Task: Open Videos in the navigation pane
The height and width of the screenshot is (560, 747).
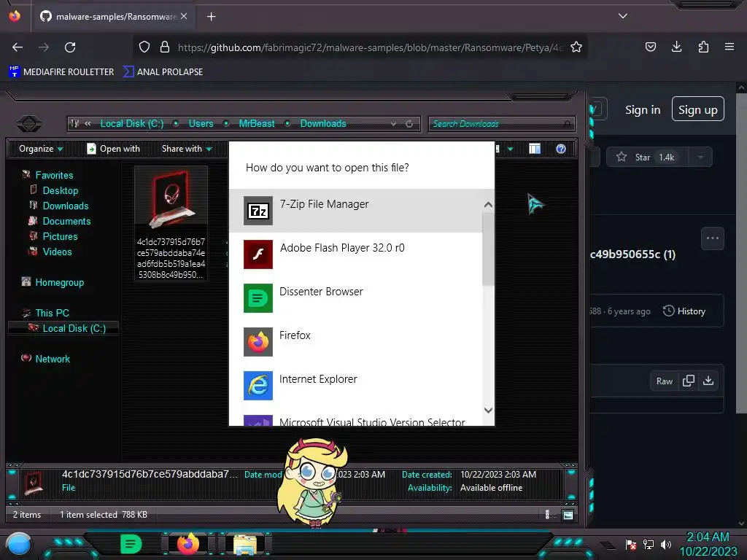Action: (57, 252)
